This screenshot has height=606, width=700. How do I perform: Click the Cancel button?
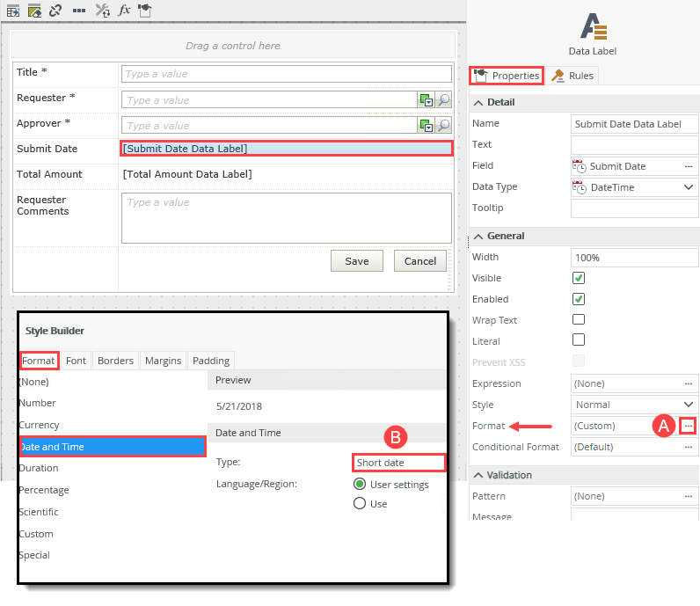420,261
